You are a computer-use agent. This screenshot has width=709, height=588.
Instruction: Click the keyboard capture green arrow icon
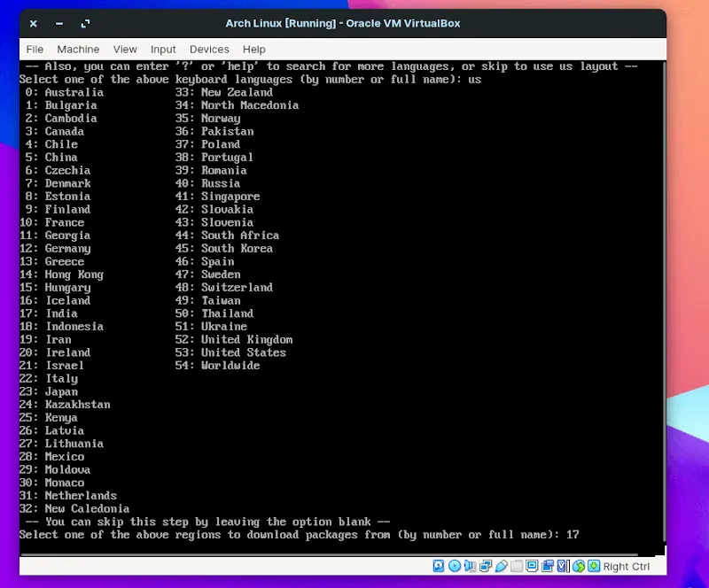tap(594, 566)
